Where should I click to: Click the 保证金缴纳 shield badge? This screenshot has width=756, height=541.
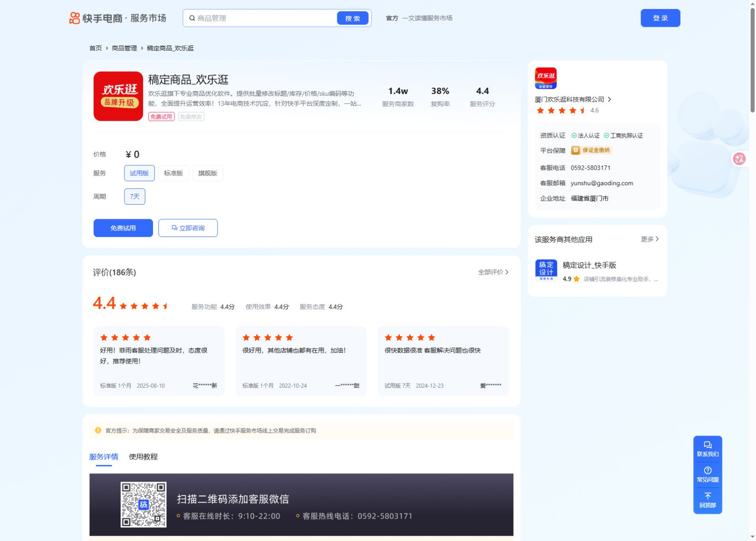click(x=592, y=150)
